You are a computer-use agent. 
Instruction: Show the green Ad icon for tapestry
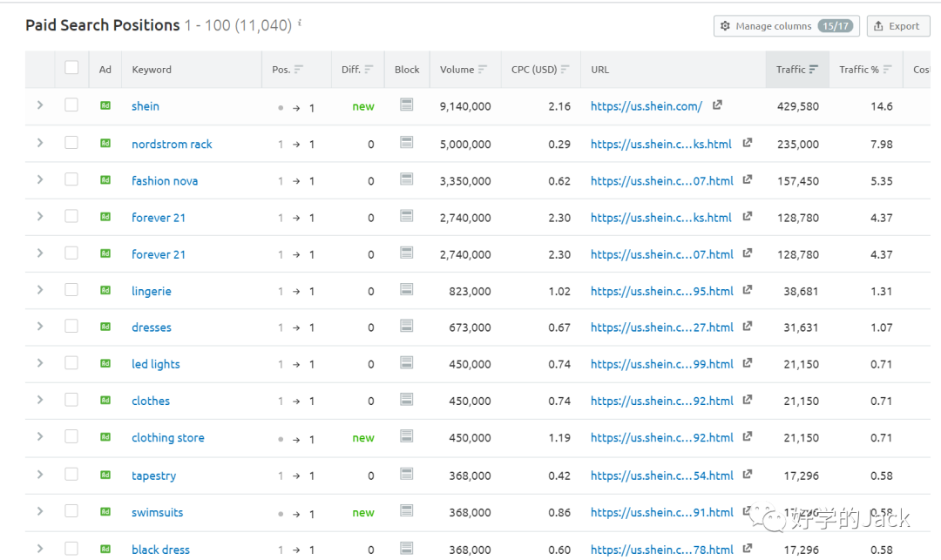(105, 475)
